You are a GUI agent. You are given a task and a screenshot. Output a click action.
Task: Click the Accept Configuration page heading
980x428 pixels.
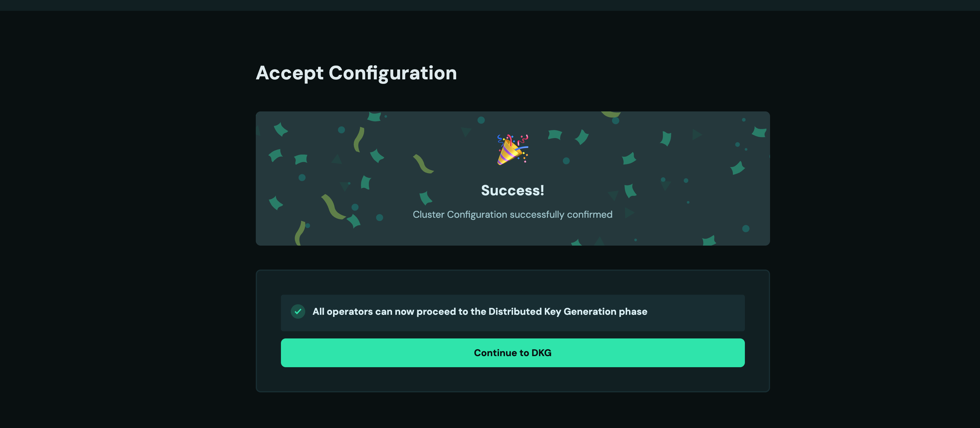click(356, 73)
